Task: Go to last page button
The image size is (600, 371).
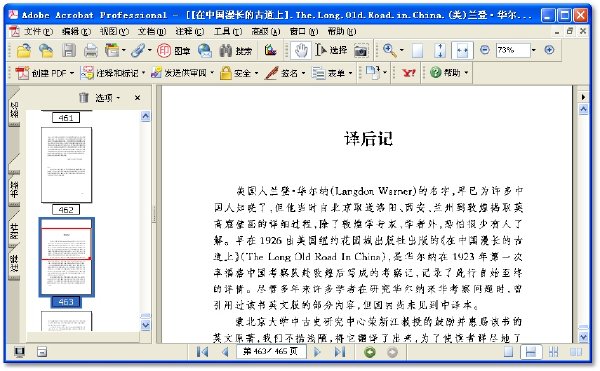Action: pos(340,351)
